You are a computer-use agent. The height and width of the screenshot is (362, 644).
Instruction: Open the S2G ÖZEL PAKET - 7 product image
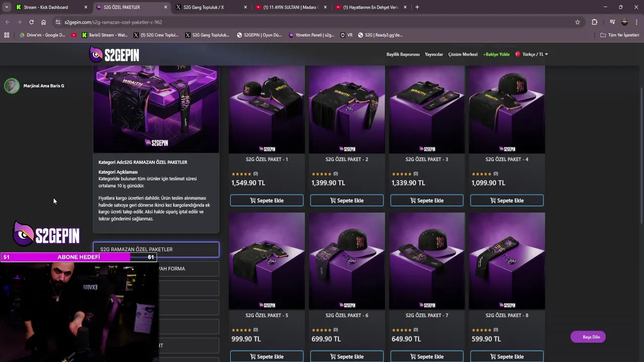[427, 261]
